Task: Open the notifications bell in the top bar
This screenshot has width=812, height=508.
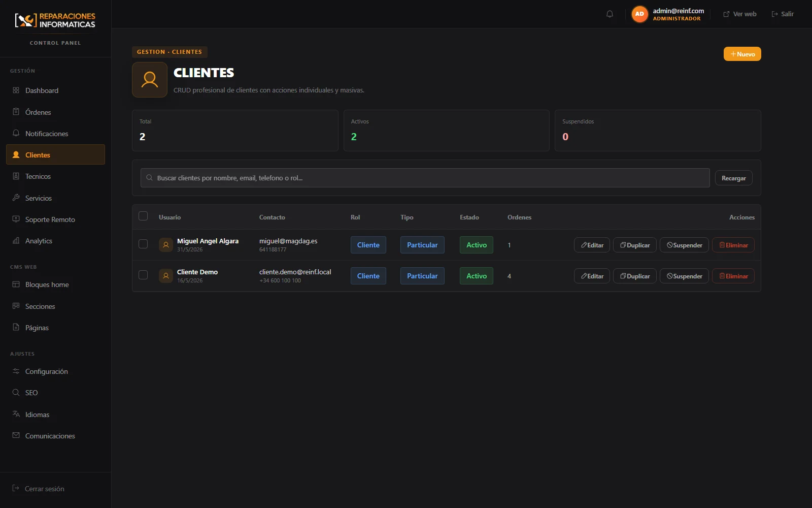Action: tap(610, 14)
